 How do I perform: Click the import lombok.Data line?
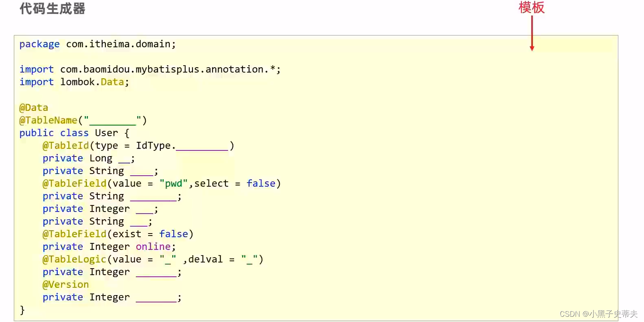click(x=74, y=82)
